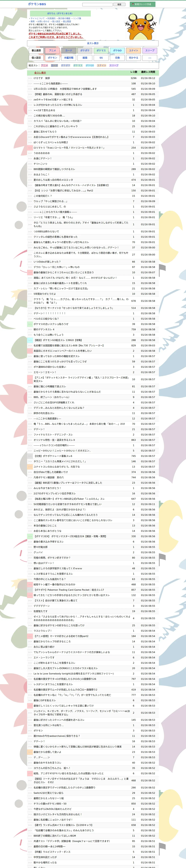Viewport: 186px width, 868px height.
Task: Click the >> marker beside BBS閉鎖の瞬間まで雑談しつづけるスレ
Action: coord(30,169)
